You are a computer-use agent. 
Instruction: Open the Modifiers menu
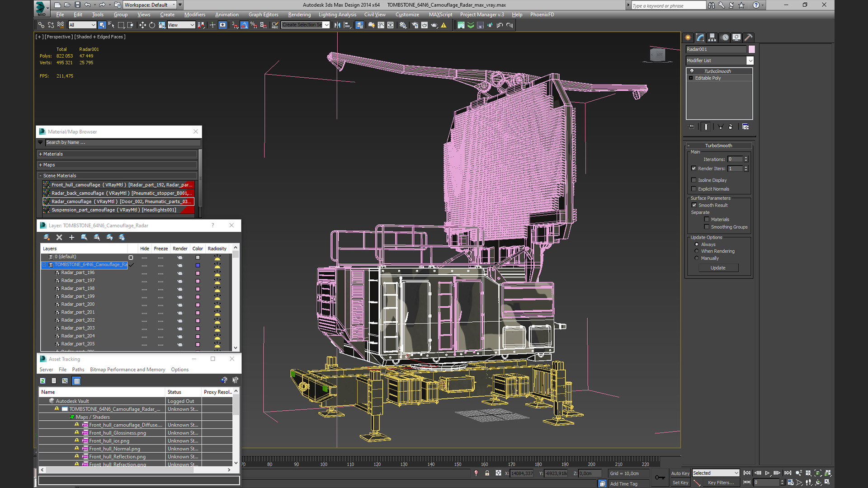(195, 14)
